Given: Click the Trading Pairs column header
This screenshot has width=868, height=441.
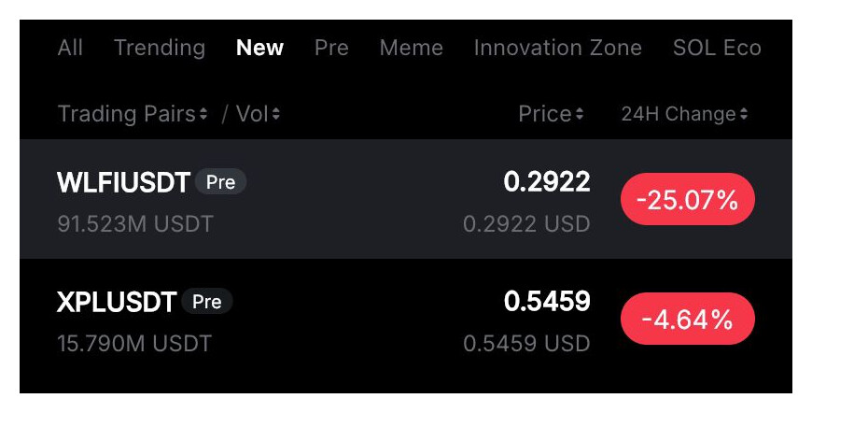Looking at the screenshot, I should pyautogui.click(x=127, y=115).
